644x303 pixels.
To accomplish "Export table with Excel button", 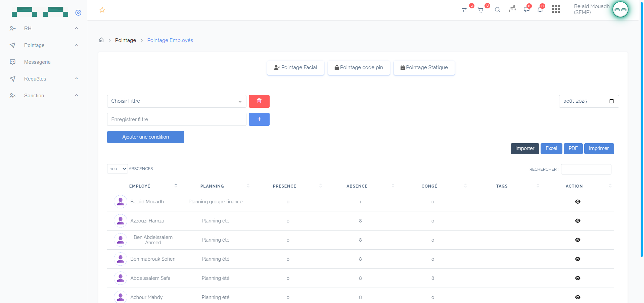I will [551, 148].
